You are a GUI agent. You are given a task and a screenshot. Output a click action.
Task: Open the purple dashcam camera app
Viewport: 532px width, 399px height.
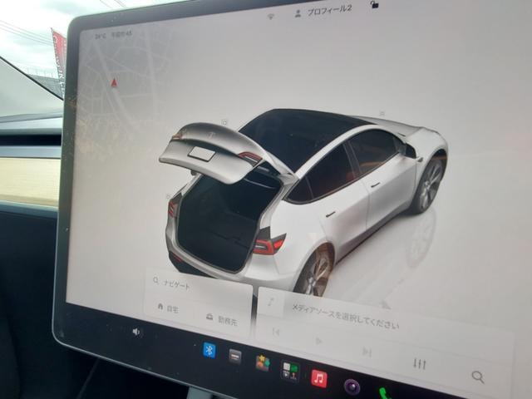tap(352, 387)
